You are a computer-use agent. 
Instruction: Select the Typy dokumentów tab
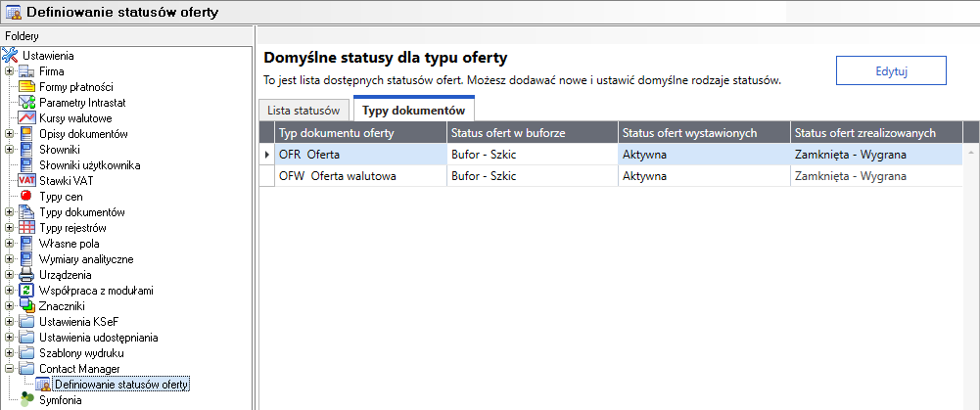pyautogui.click(x=413, y=111)
